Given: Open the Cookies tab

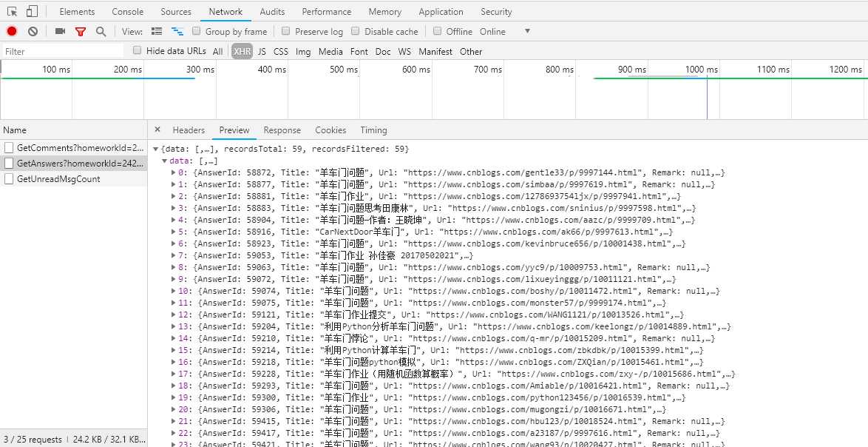Looking at the screenshot, I should pyautogui.click(x=330, y=130).
